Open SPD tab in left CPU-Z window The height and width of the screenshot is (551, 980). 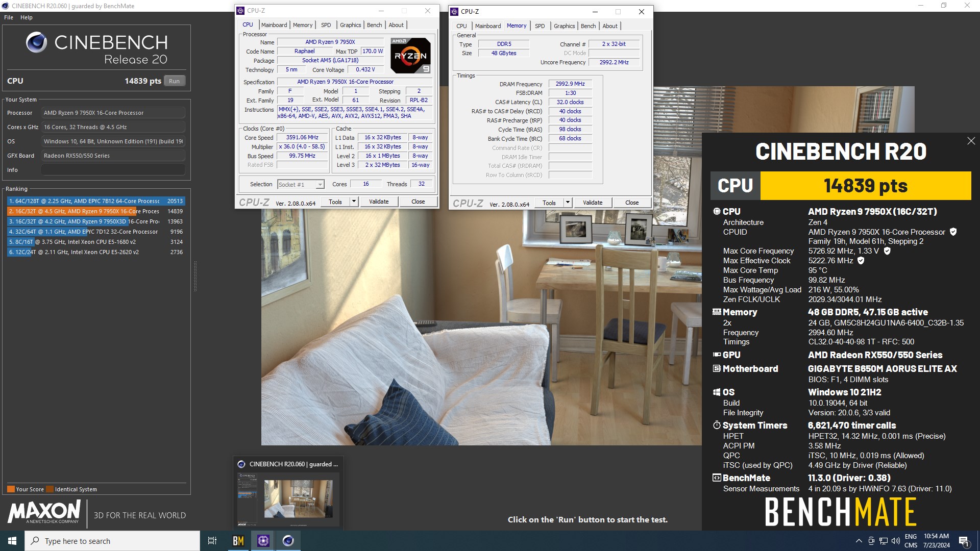pyautogui.click(x=326, y=25)
